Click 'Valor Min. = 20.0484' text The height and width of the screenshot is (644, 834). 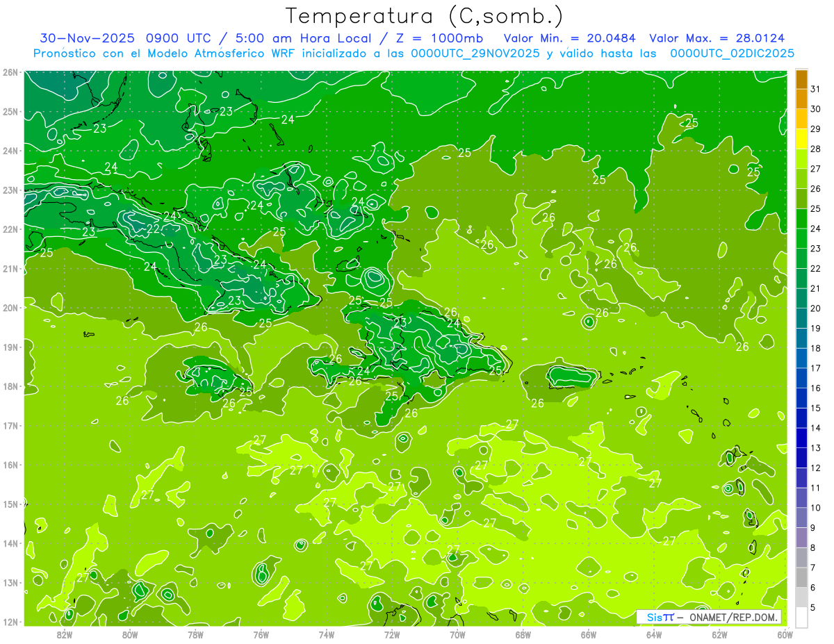coord(569,38)
